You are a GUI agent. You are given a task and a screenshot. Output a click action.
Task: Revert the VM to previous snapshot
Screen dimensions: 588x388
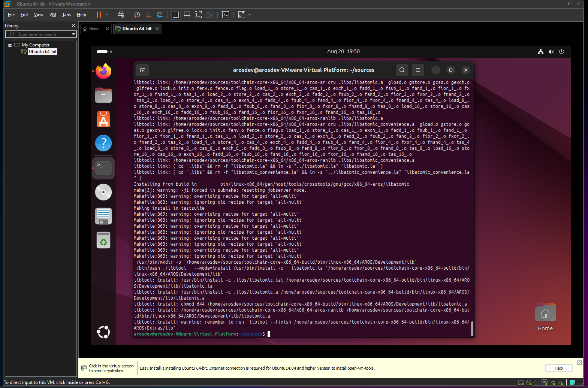tap(148, 15)
